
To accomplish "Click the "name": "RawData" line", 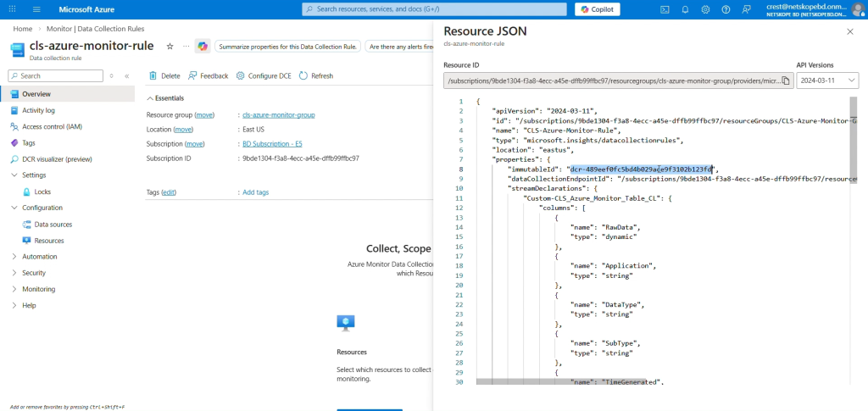I will 607,227.
